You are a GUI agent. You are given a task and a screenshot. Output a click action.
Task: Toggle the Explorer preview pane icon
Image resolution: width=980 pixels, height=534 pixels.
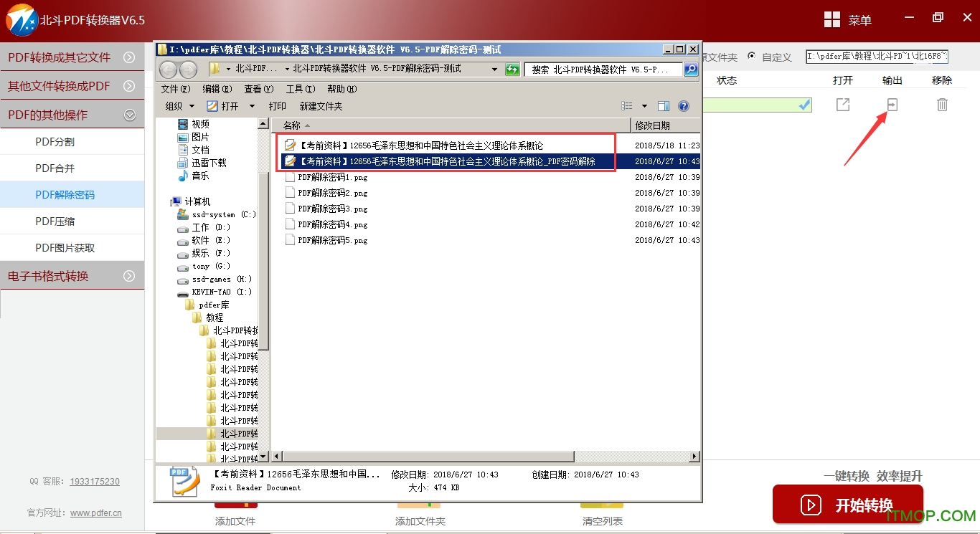click(664, 106)
